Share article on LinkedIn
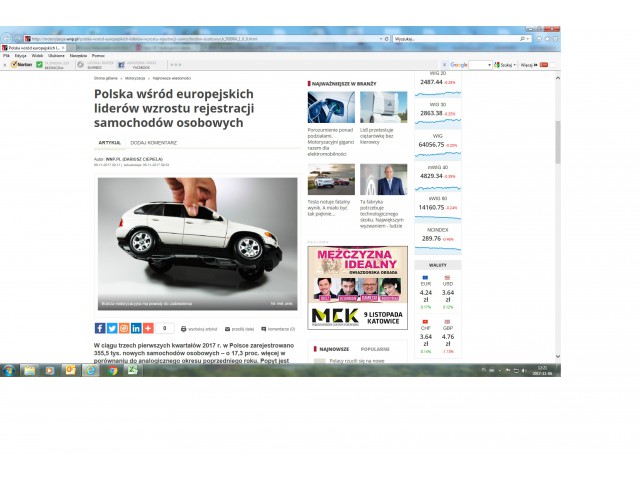The width and height of the screenshot is (640, 480). click(136, 328)
